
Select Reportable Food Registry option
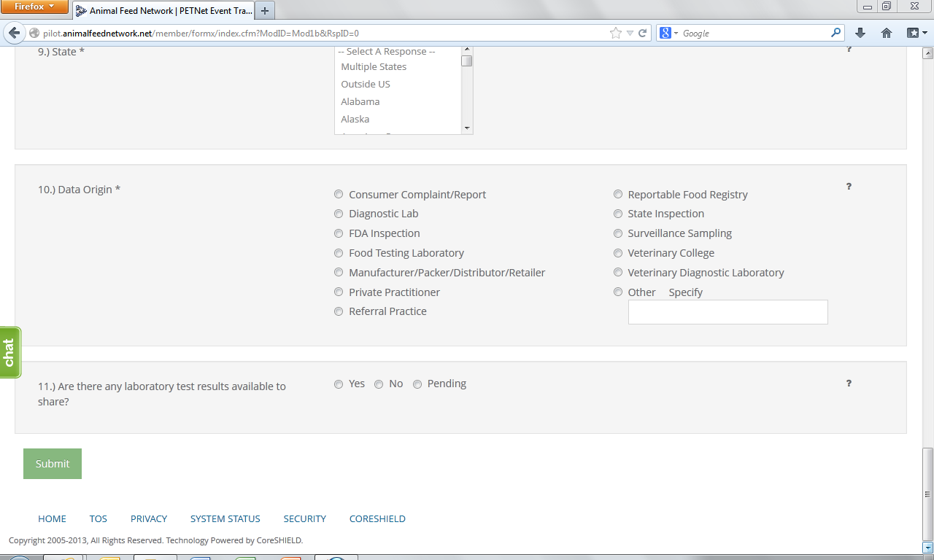(618, 195)
